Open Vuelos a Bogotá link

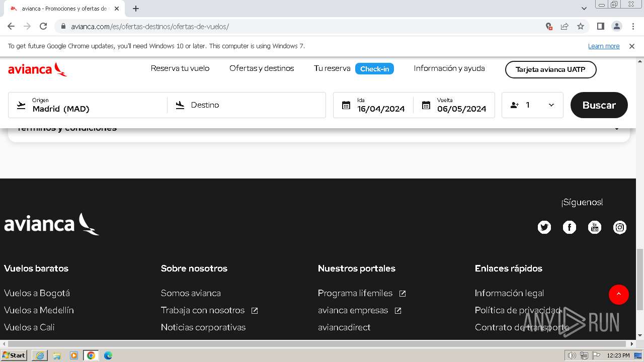tap(37, 293)
